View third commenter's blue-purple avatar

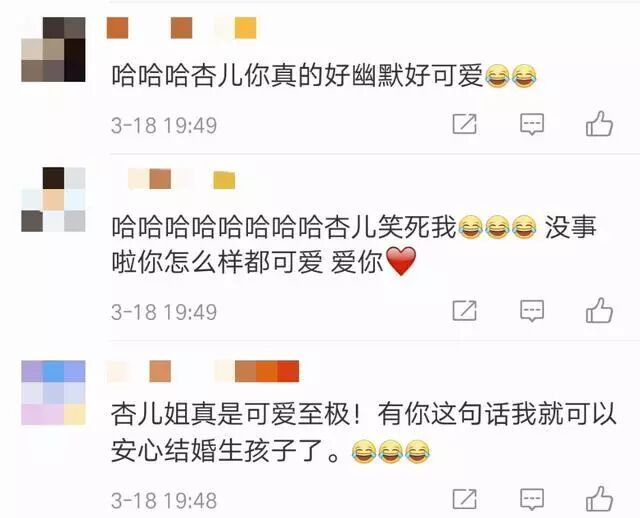coord(53,393)
